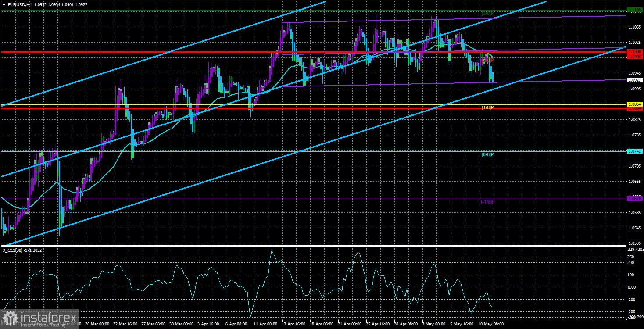The image size is (644, 329).
Task: Click the current price tag 1.0927
Action: tap(635, 80)
